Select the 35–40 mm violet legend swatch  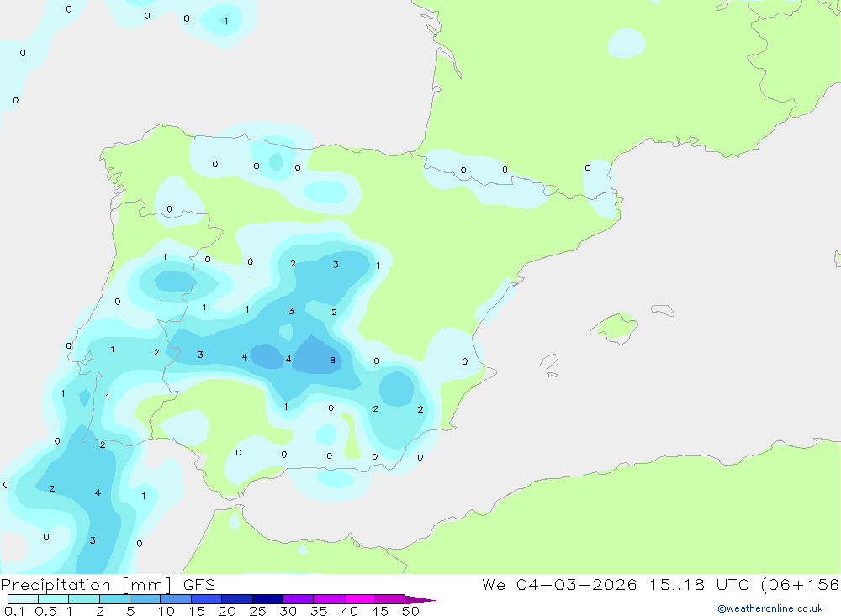[329, 599]
